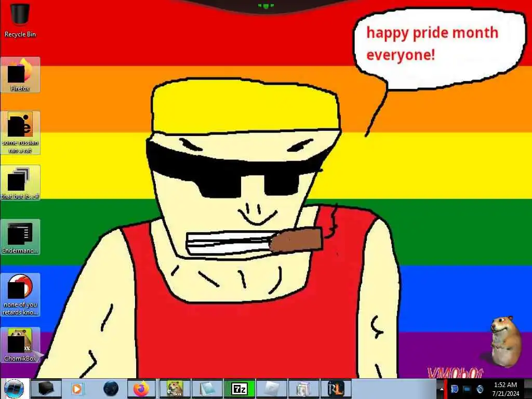
Task: Switch to the 7z taskbar window
Action: [239, 389]
